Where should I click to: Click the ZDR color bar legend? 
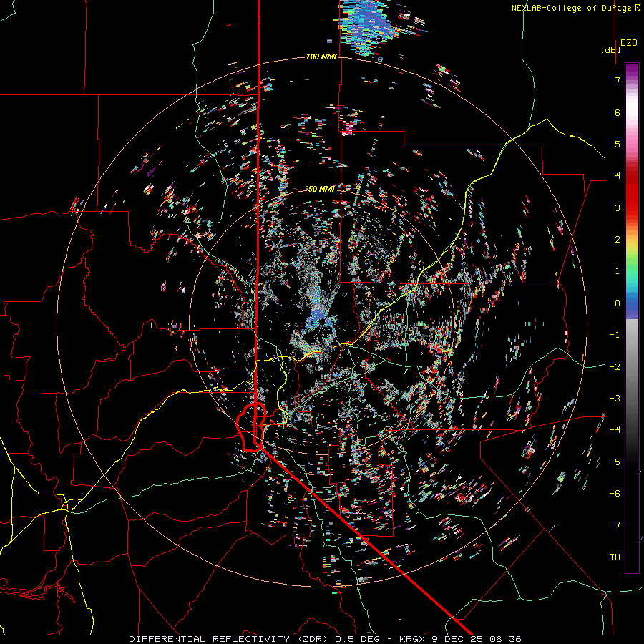pos(632,318)
